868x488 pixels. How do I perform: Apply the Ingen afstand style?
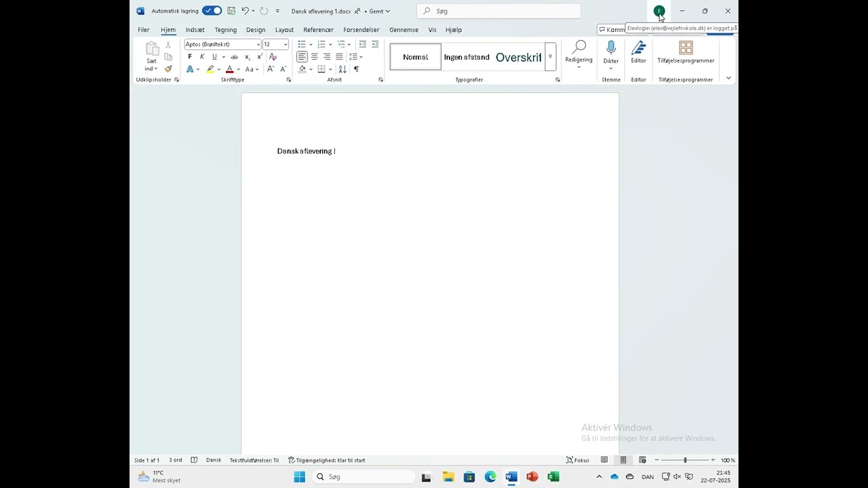(467, 57)
